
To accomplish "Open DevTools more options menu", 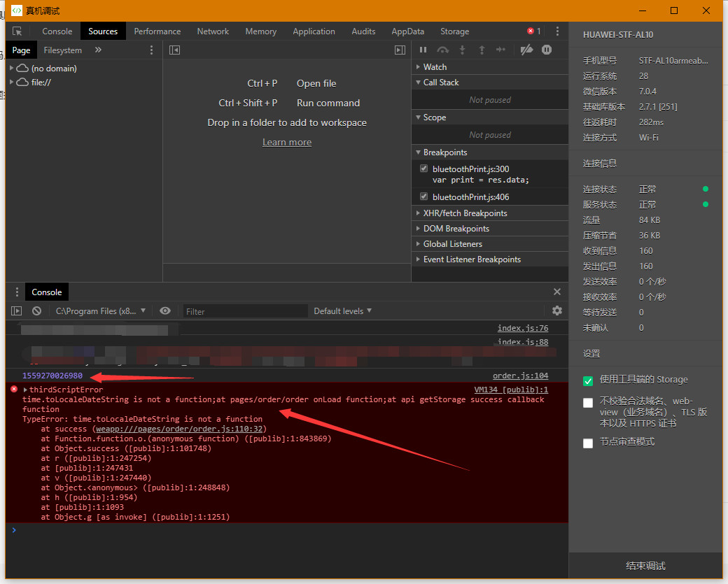I will coord(557,31).
